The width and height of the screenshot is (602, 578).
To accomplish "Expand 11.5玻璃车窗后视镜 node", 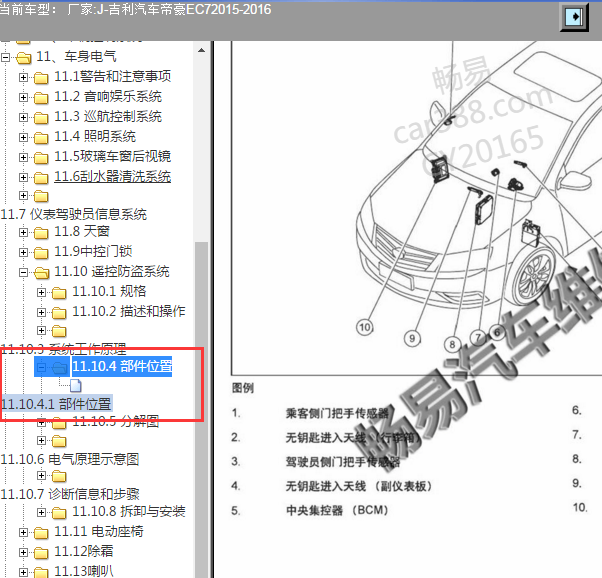I will pos(23,157).
